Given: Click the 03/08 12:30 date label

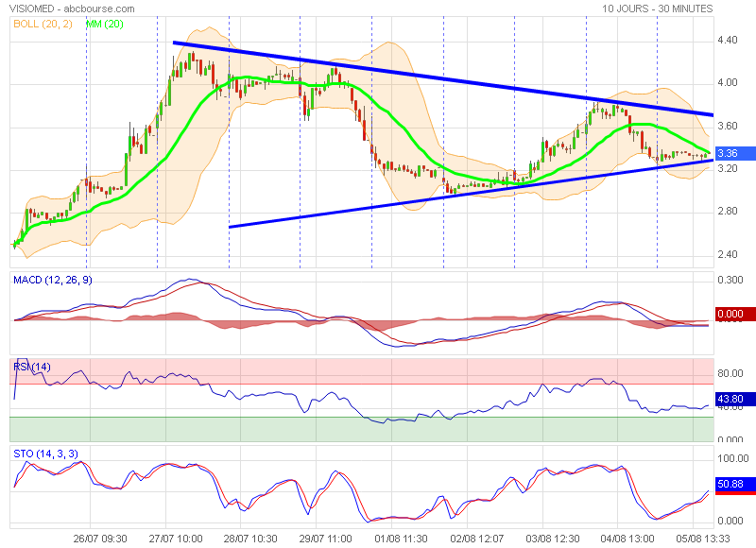Looking at the screenshot, I should click(x=553, y=539).
